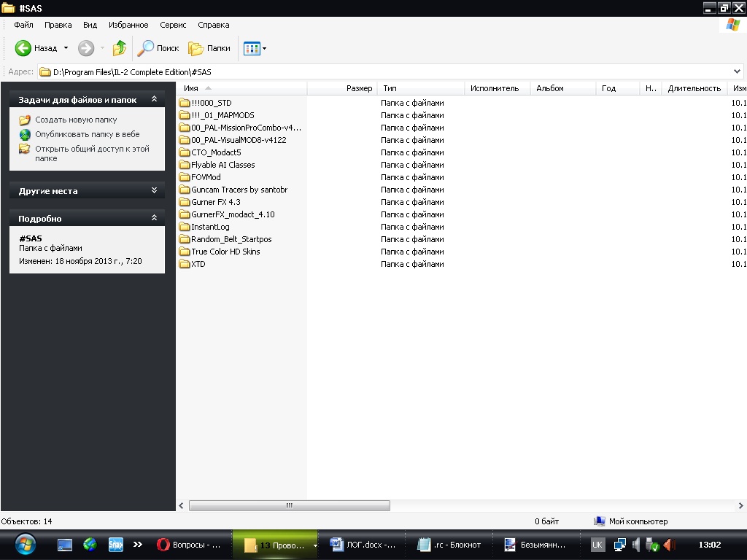
Task: Open taskbar group 13 Прово... dropdown
Action: coord(315,545)
